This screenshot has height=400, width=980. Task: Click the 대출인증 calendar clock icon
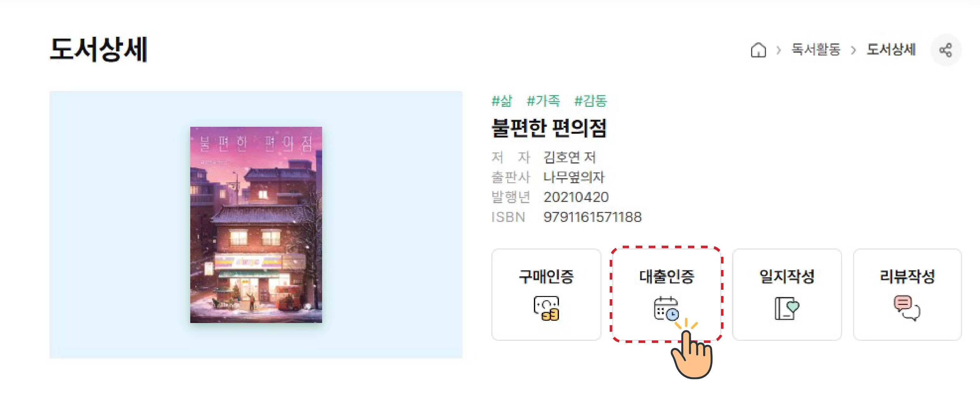[x=666, y=308]
